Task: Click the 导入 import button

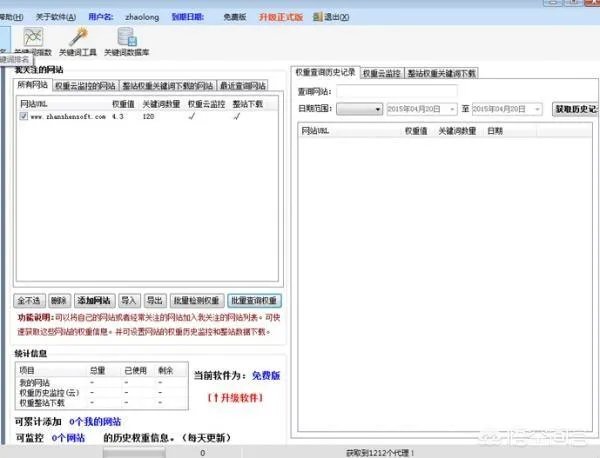Action: coord(129,301)
